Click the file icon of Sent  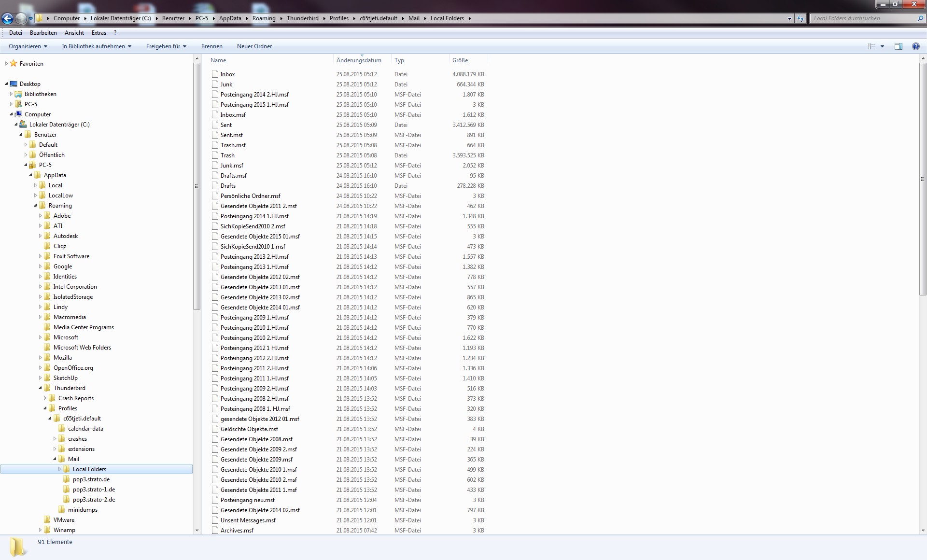[x=215, y=125]
